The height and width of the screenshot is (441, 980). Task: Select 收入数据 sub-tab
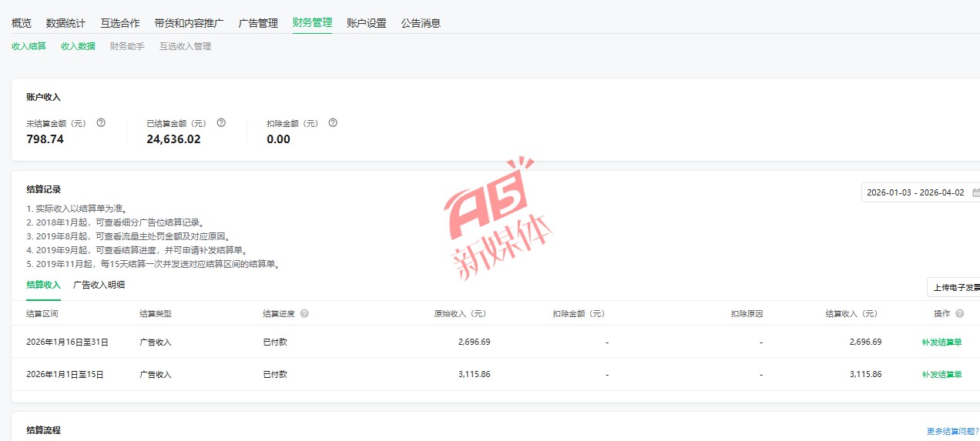[78, 46]
